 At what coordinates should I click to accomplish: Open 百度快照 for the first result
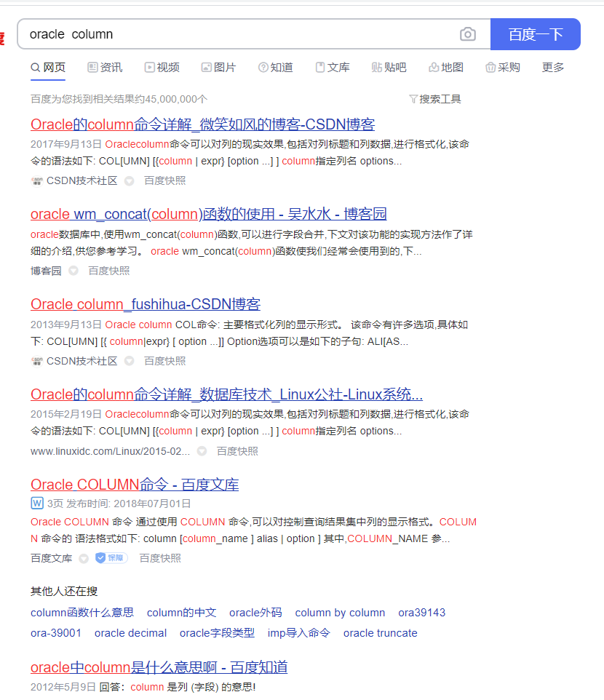(x=164, y=180)
